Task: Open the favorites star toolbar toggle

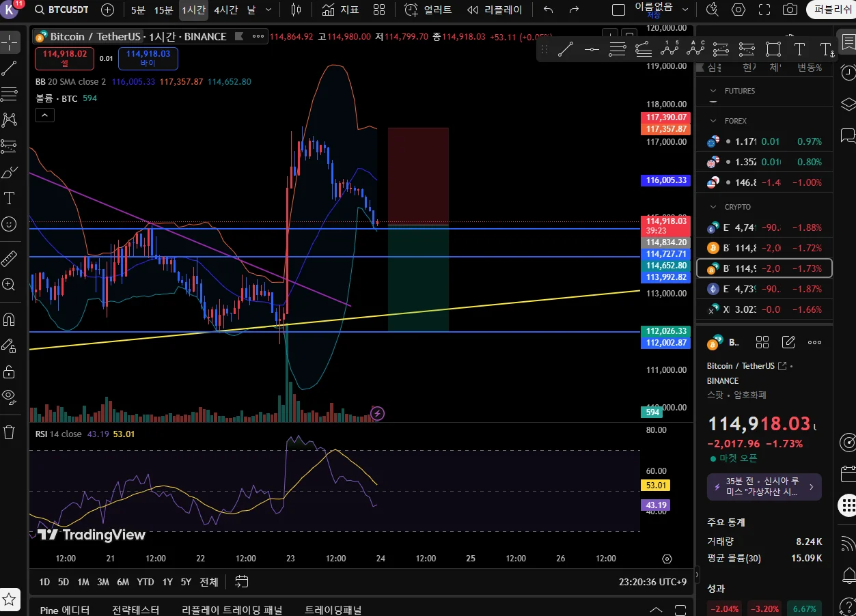Action: [10, 599]
